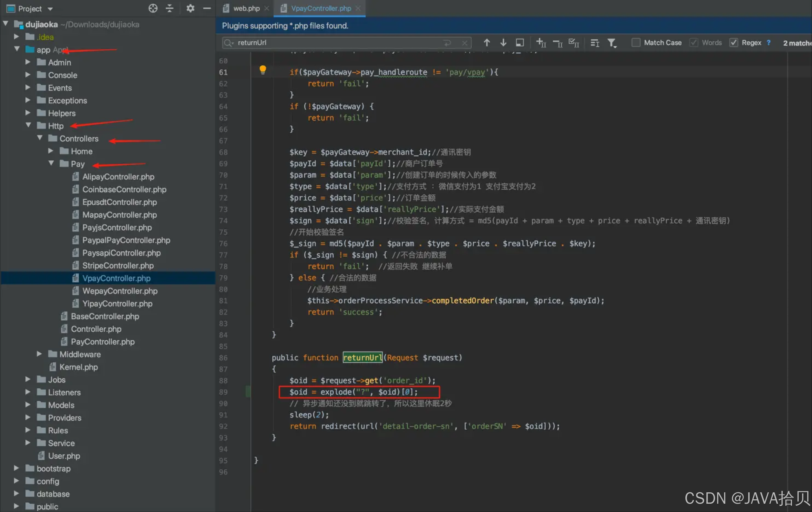
Task: Expand the Middleware folder
Action: [39, 354]
